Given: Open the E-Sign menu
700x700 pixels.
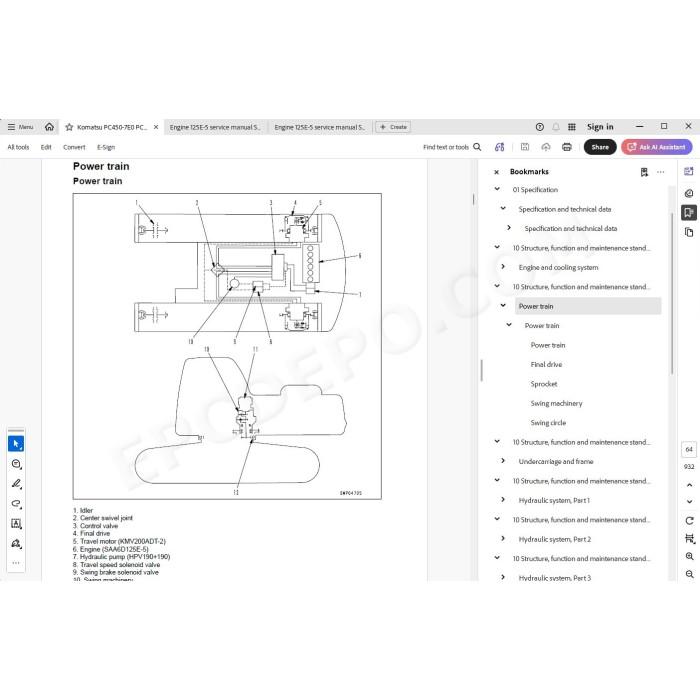Looking at the screenshot, I should click(106, 147).
